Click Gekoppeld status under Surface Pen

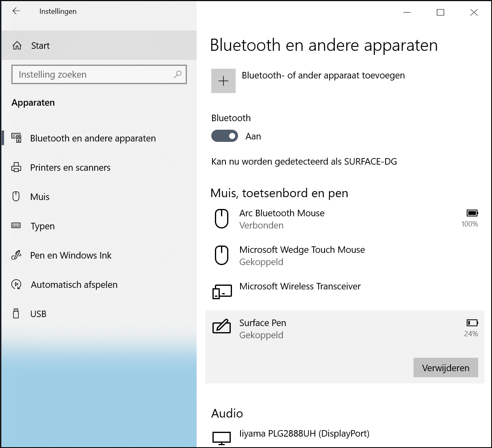click(x=261, y=335)
